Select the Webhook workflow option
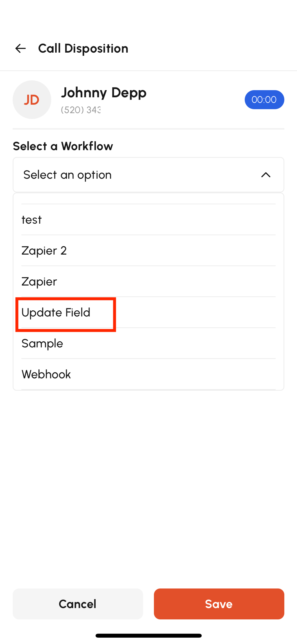 [x=148, y=374]
